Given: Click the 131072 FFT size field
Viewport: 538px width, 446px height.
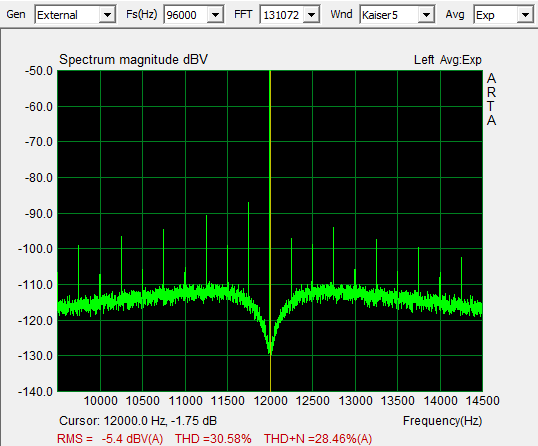Looking at the screenshot, I should (290, 15).
